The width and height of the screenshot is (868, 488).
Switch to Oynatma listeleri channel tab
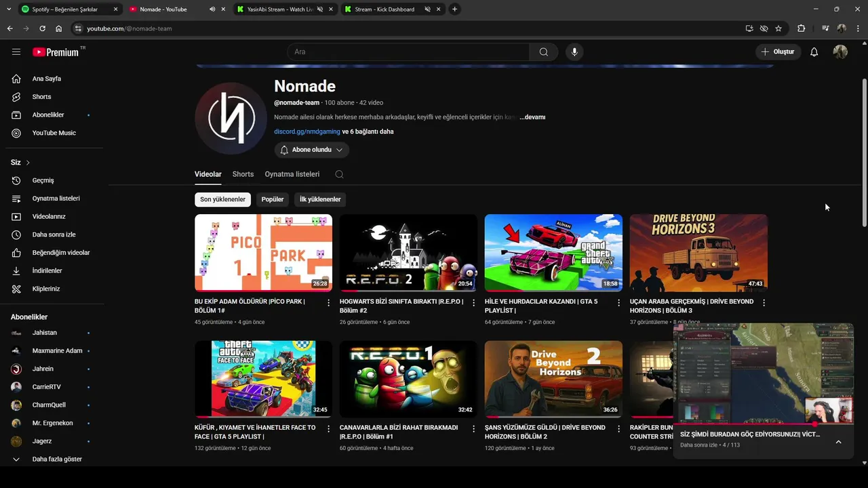(292, 174)
